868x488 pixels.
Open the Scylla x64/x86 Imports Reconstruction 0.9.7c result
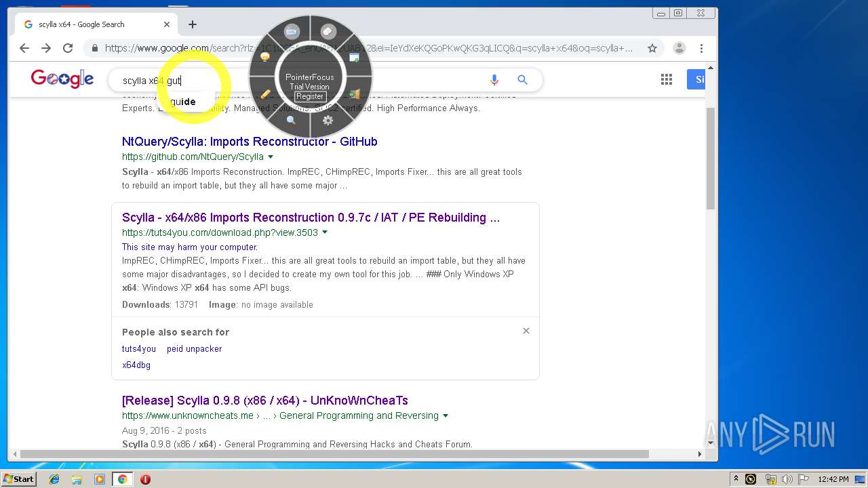pyautogui.click(x=311, y=218)
